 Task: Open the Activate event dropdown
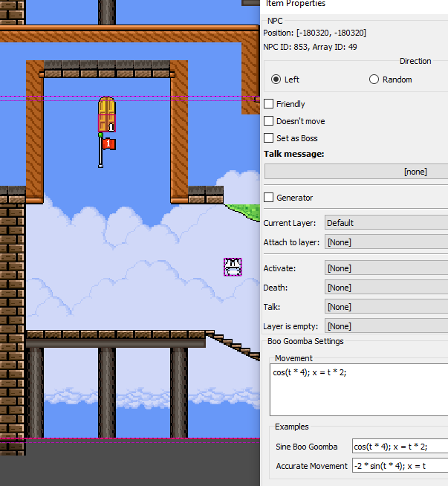coord(386,268)
